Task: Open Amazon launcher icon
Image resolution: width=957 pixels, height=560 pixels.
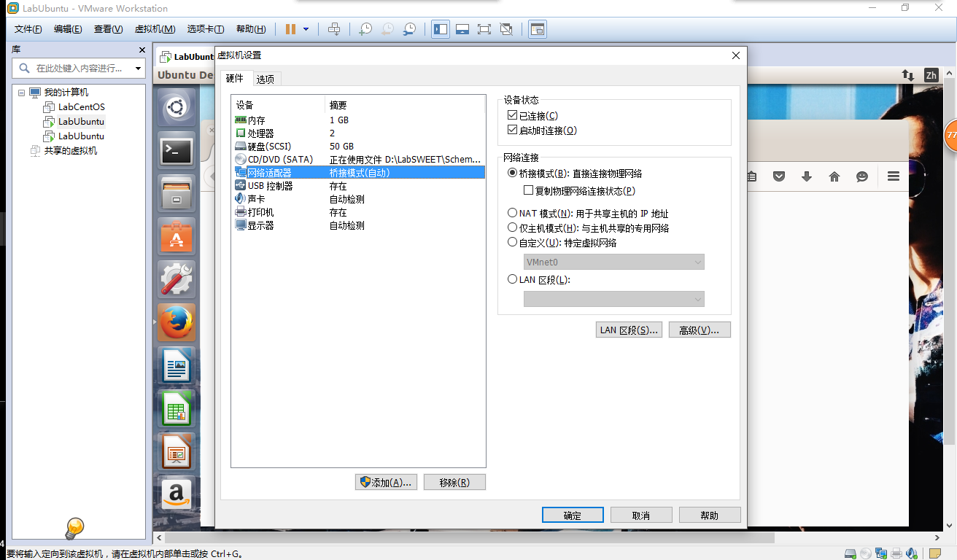Action: coord(176,494)
